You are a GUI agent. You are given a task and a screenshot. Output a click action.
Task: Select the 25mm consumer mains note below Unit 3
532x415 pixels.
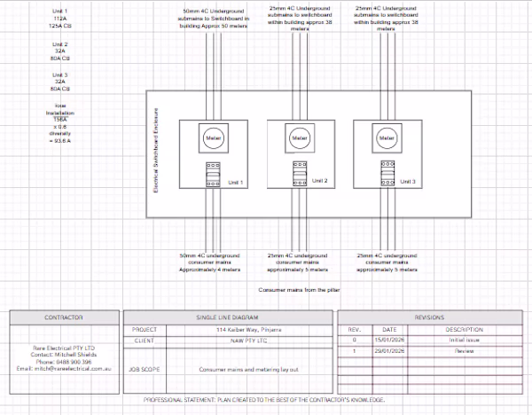pyautogui.click(x=387, y=262)
